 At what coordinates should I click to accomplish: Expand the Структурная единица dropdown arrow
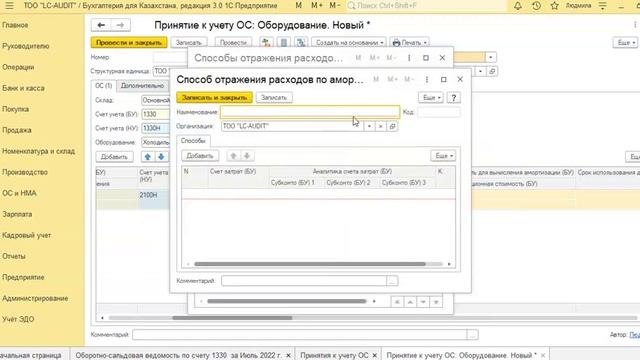click(x=480, y=71)
